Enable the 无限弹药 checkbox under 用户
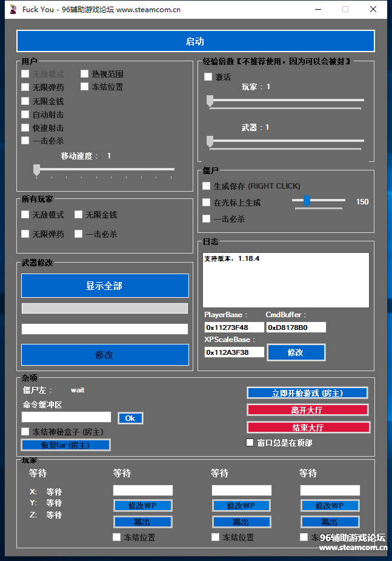 click(x=25, y=87)
